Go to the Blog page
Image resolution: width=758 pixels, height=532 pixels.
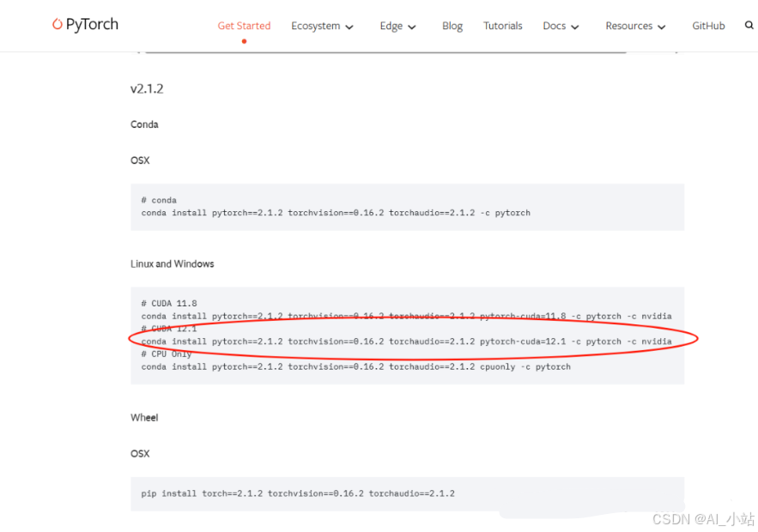click(x=452, y=26)
